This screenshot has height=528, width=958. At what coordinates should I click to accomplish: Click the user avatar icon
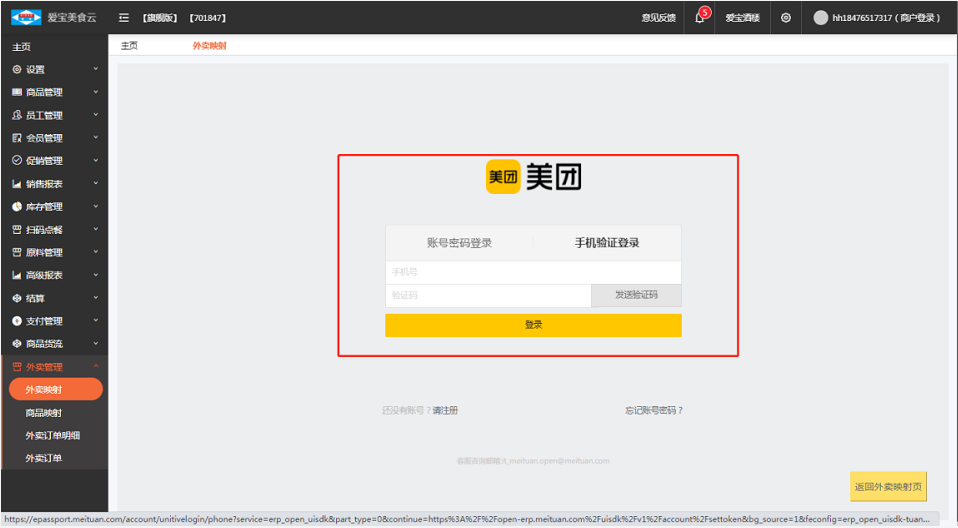click(x=821, y=18)
